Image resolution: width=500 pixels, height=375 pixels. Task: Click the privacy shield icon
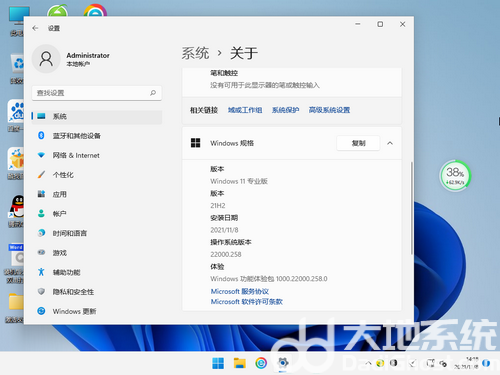tap(41, 291)
